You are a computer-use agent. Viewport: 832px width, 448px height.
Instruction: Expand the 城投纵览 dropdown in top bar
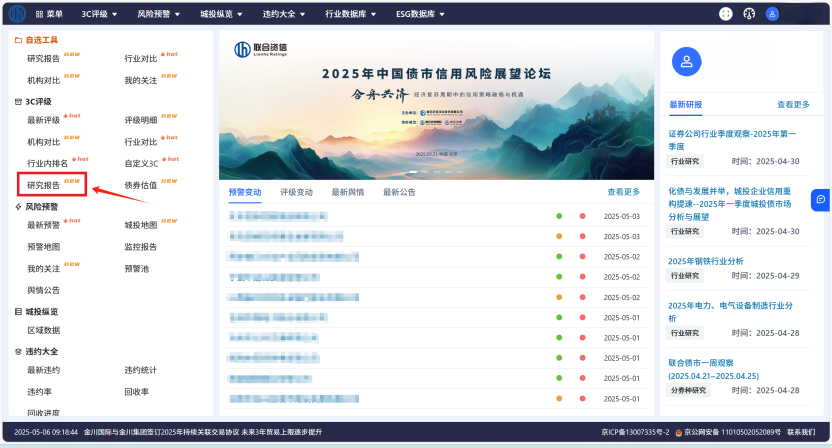click(221, 14)
